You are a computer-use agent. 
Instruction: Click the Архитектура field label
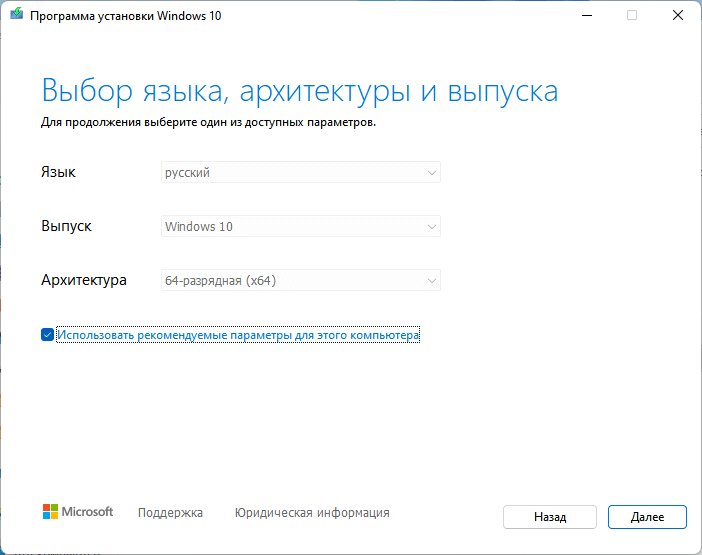[84, 280]
